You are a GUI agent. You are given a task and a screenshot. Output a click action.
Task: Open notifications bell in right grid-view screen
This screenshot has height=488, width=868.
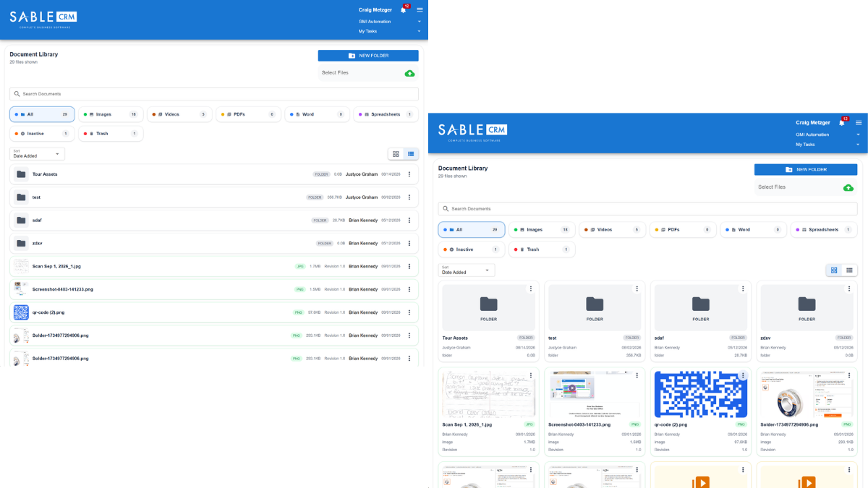(842, 123)
